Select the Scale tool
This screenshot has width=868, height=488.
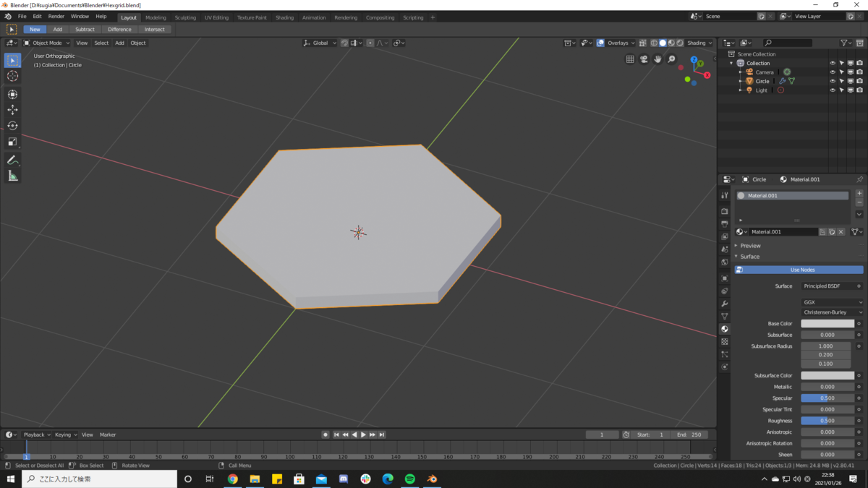coord(12,142)
